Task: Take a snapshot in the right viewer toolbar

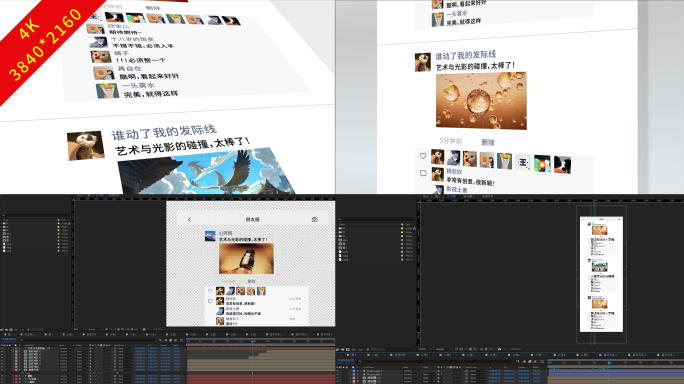Action: (499, 349)
